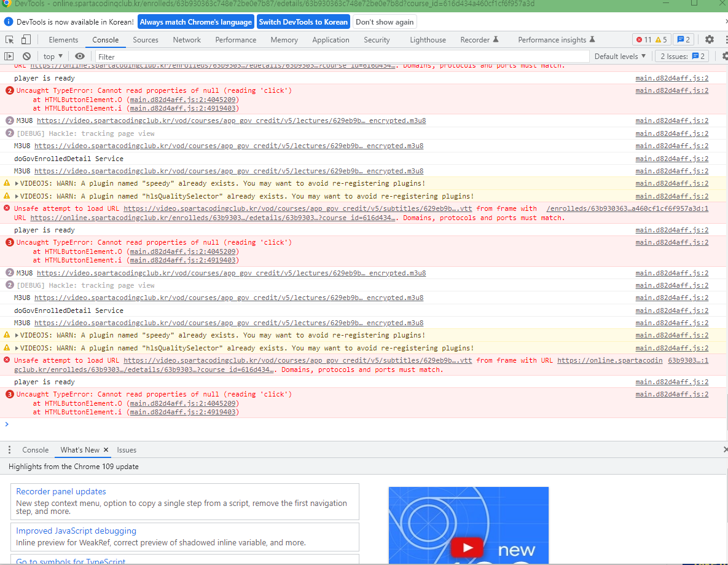This screenshot has width=728, height=565.
Task: Select the drawer Issues tab
Action: coord(127,450)
